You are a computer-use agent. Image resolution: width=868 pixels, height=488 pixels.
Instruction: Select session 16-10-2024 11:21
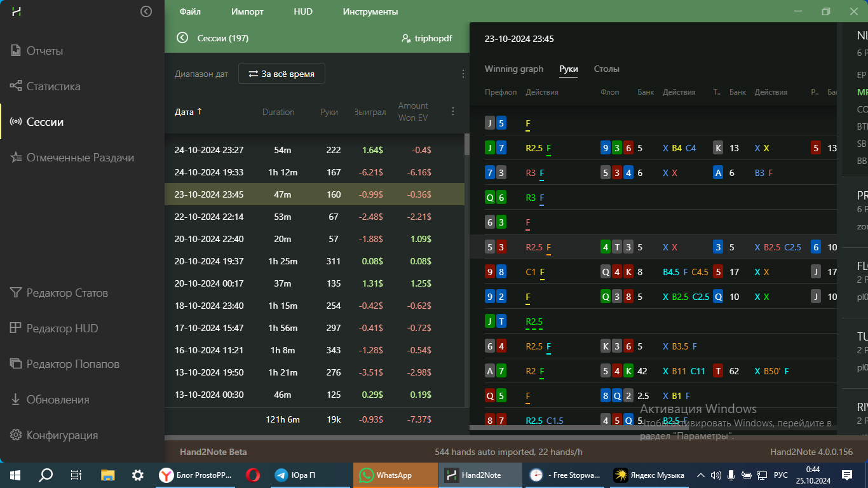315,350
